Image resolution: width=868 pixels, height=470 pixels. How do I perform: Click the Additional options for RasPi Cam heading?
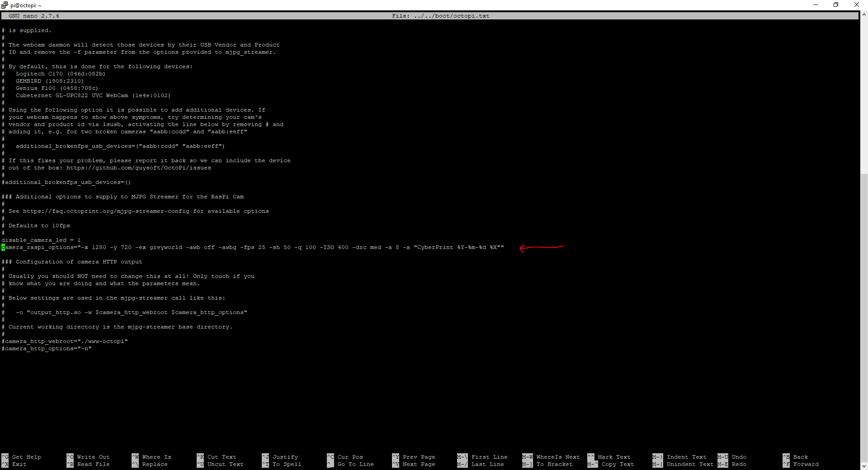[x=123, y=197]
